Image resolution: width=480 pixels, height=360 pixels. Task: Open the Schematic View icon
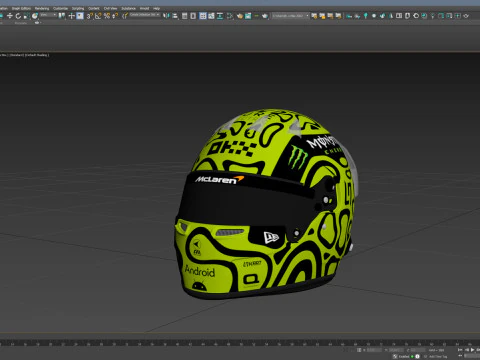(220, 16)
